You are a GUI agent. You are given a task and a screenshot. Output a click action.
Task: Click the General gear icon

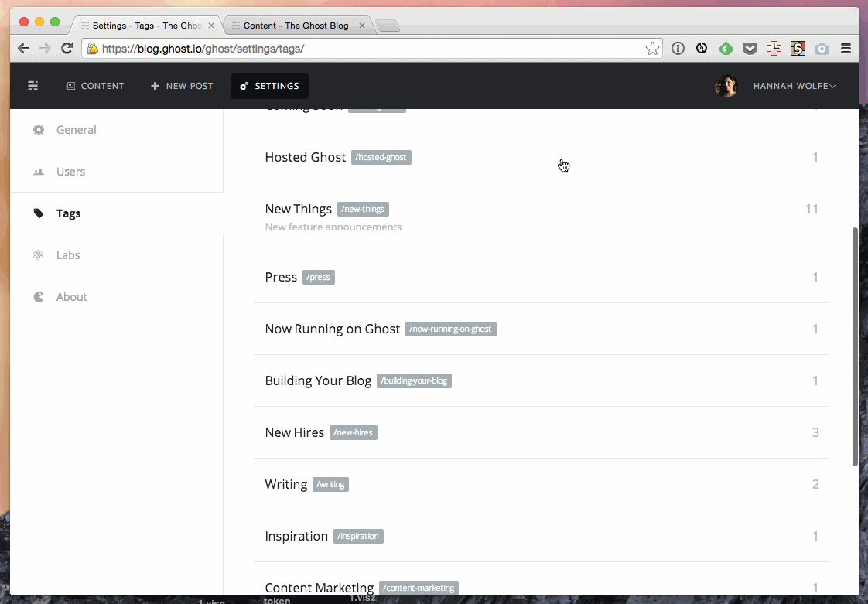click(x=38, y=130)
